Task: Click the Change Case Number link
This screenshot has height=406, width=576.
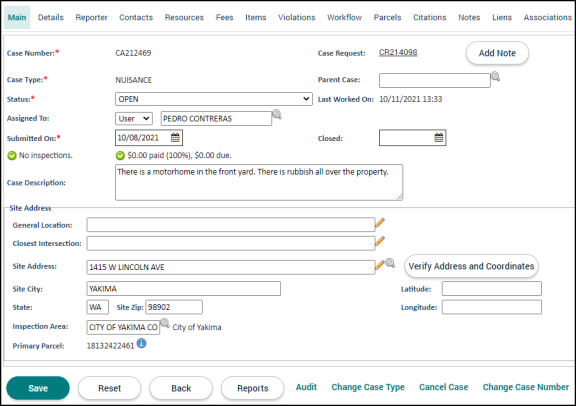Action: pyautogui.click(x=526, y=387)
